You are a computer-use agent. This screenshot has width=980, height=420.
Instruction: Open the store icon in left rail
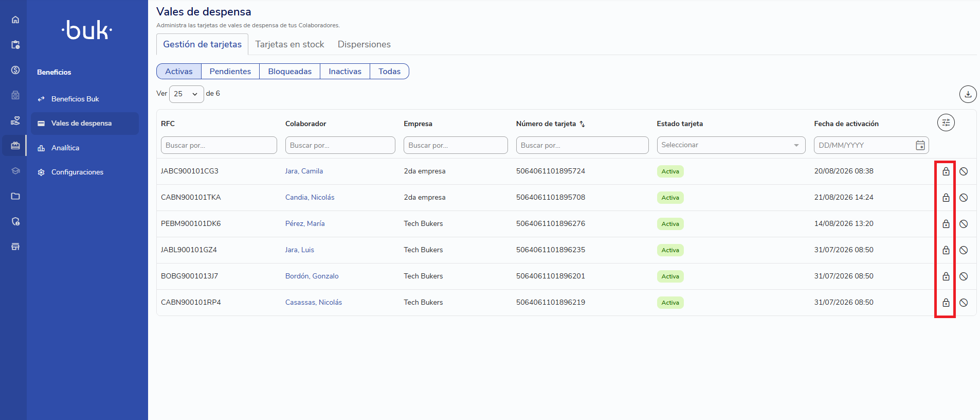tap(15, 247)
